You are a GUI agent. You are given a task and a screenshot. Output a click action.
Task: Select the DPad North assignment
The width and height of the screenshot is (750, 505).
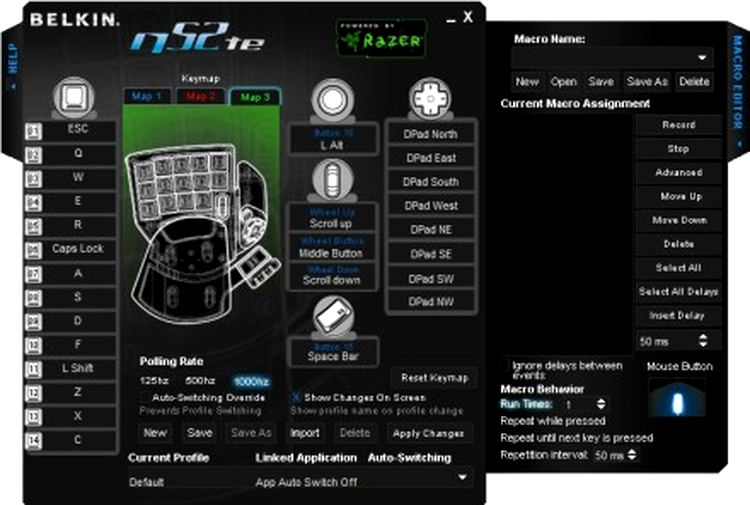(x=430, y=134)
